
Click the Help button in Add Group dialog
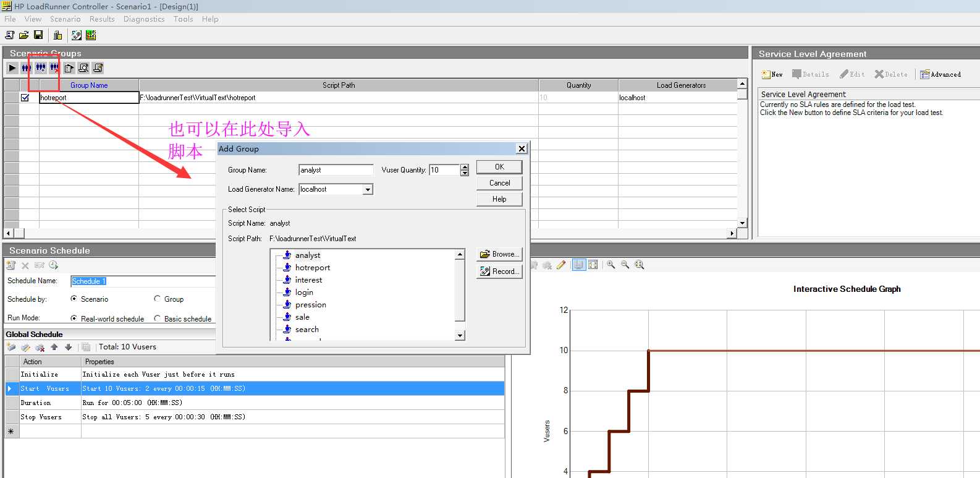pyautogui.click(x=499, y=199)
